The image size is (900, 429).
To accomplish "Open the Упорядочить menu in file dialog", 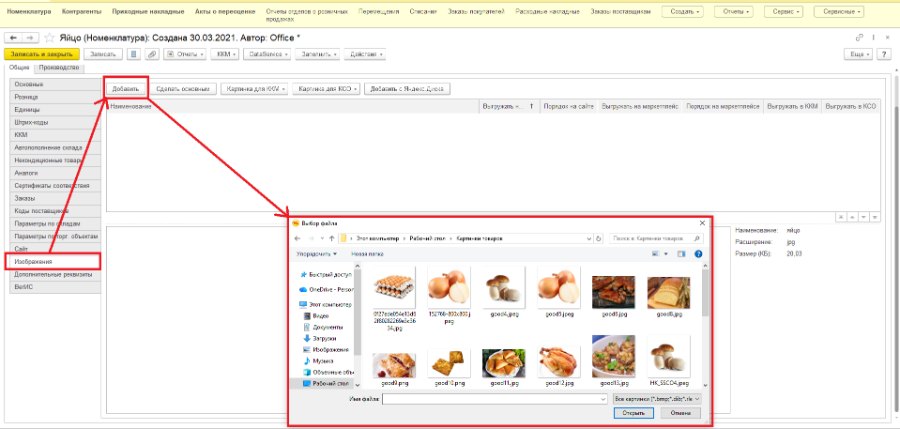I will 317,253.
